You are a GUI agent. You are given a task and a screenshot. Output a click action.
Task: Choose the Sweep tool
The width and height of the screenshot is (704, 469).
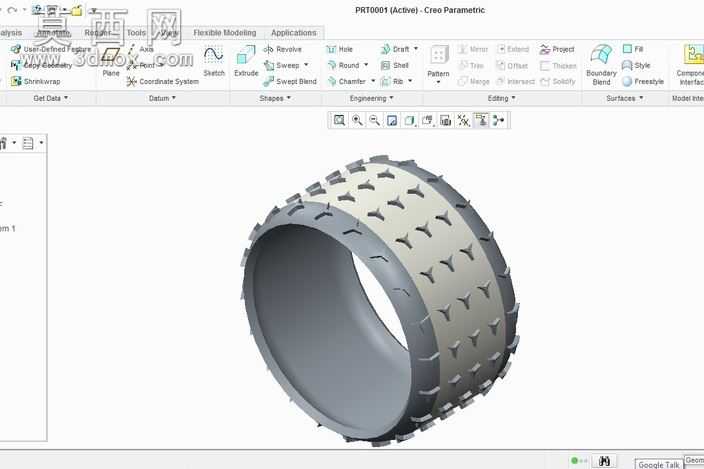pos(282,66)
